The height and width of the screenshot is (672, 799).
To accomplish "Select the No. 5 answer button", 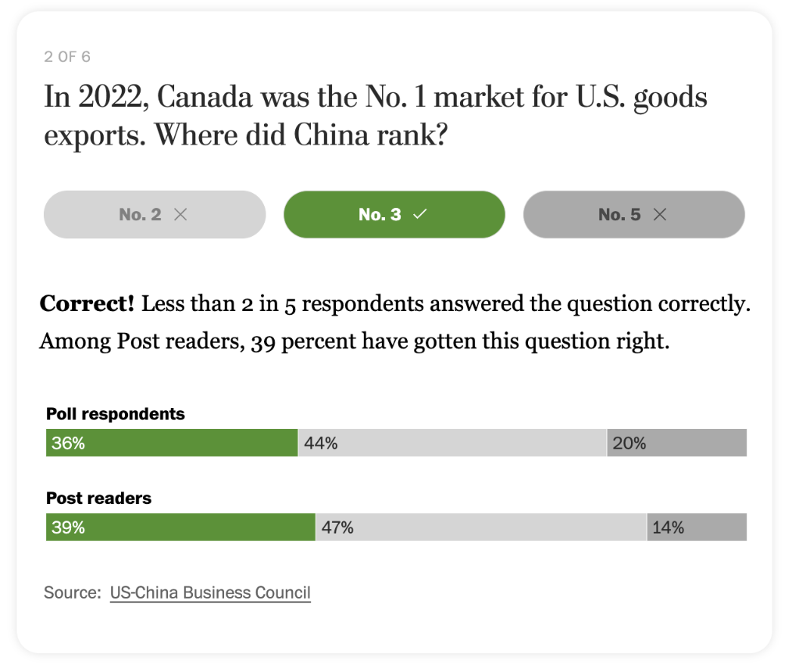I will (634, 215).
